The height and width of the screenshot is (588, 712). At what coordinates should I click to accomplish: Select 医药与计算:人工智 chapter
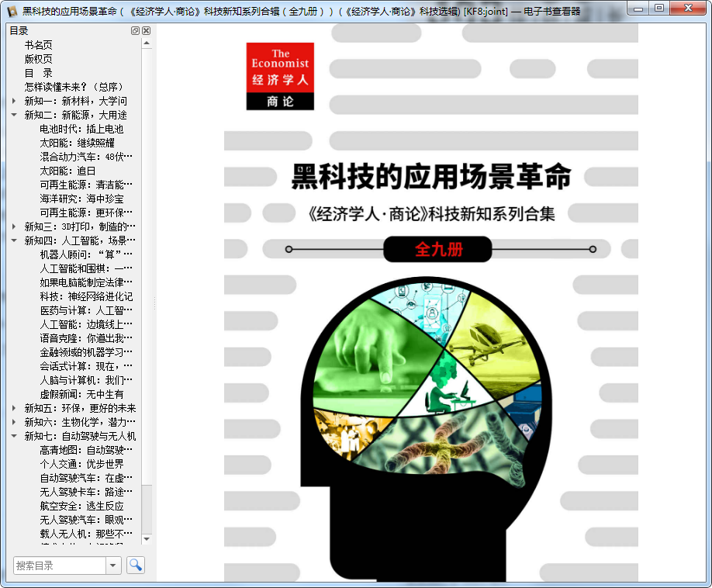(86, 310)
